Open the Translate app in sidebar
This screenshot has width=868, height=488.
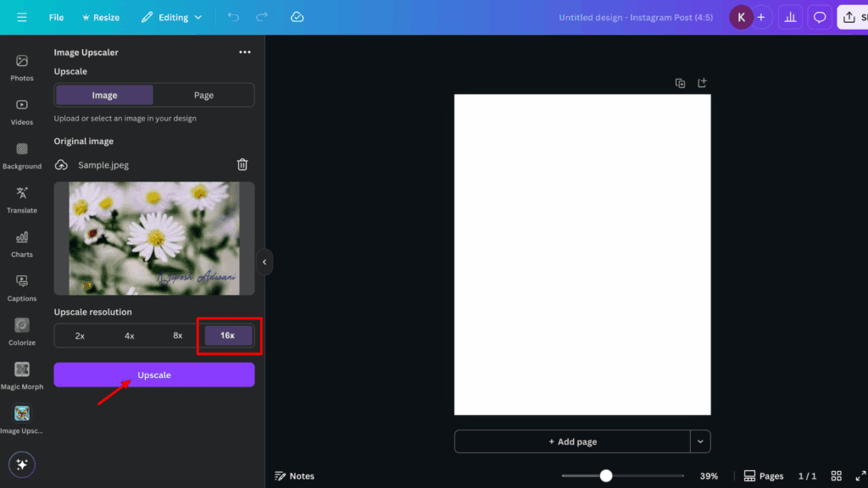point(22,199)
